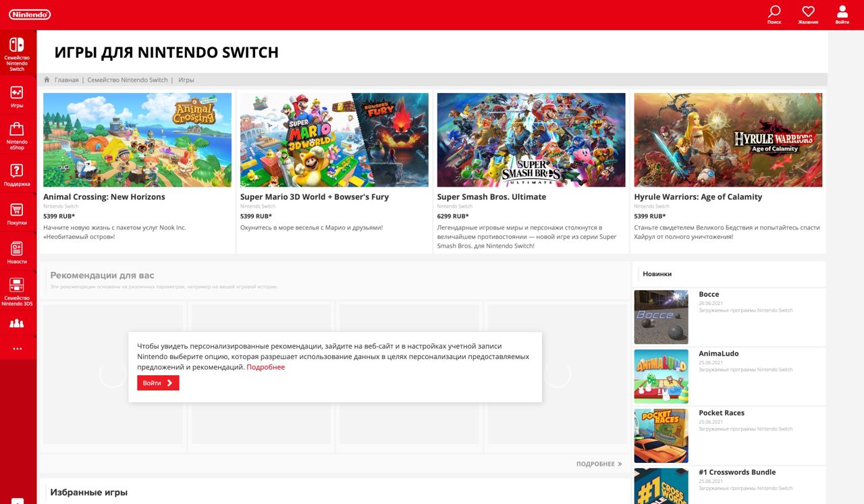The height and width of the screenshot is (504, 864).
Task: Open Pocket Races game thumbnail
Action: click(x=661, y=436)
